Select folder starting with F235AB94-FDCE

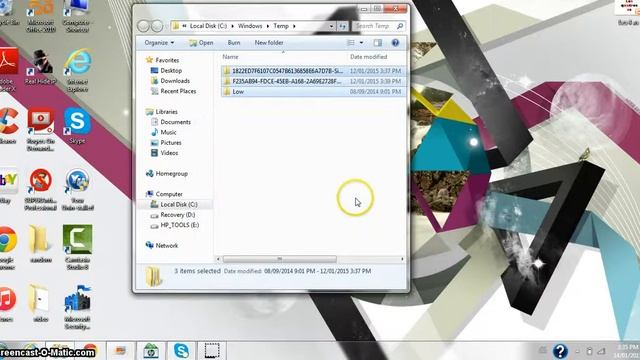click(x=313, y=81)
